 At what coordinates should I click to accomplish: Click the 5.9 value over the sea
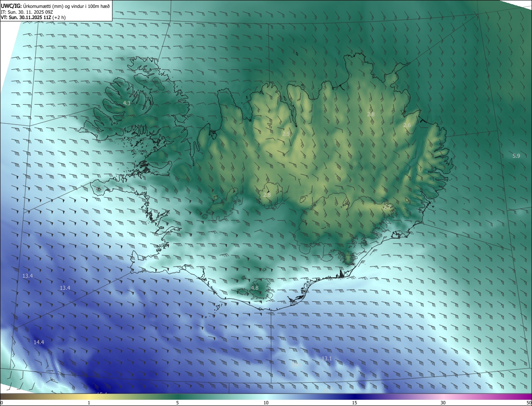pyautogui.click(x=516, y=156)
